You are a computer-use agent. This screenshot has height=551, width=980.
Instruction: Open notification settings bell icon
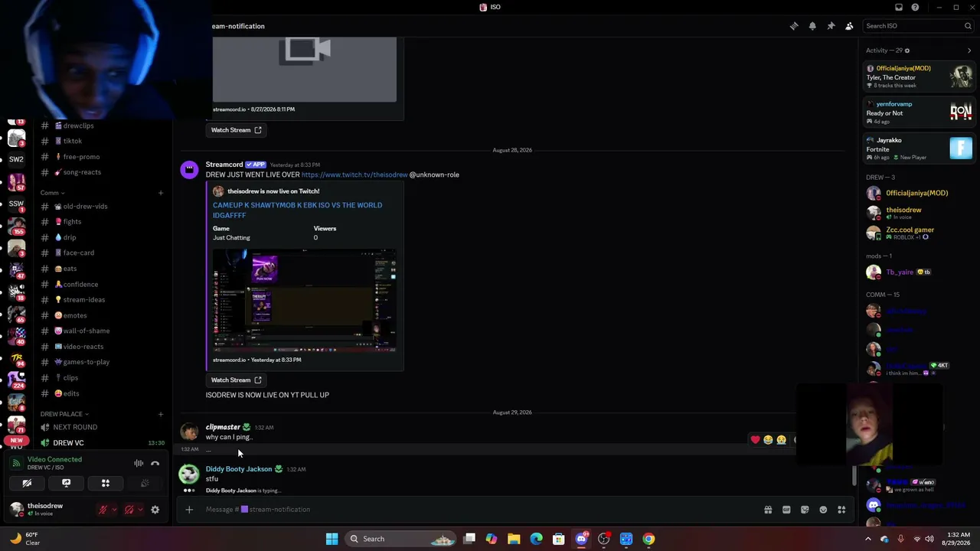tap(812, 26)
